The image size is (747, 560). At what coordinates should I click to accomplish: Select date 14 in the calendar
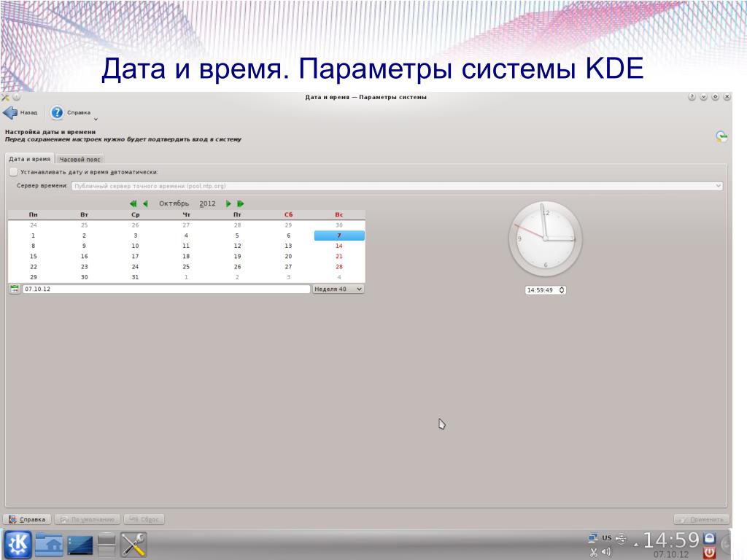[339, 246]
